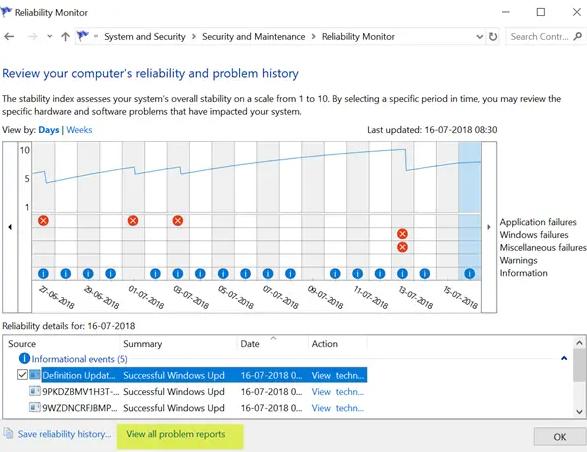Click the information icon for 11-07-2018

[x=358, y=274]
